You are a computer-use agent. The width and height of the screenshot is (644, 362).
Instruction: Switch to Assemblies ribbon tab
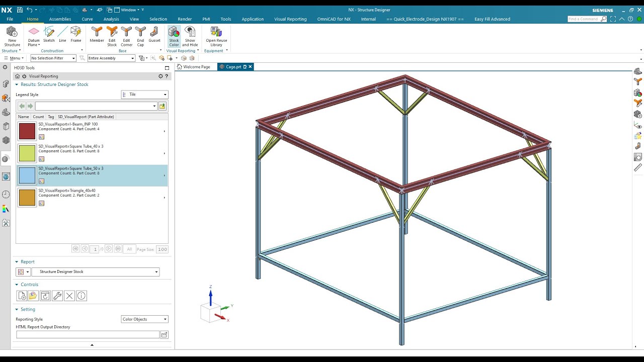[x=60, y=19]
